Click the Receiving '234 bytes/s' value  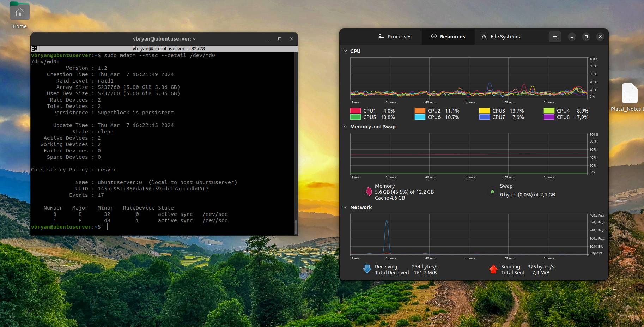pyautogui.click(x=425, y=267)
